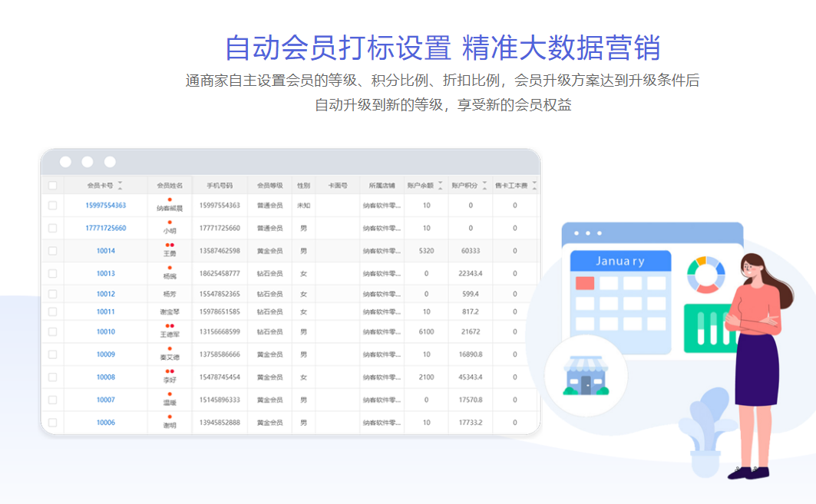816x504 pixels.
Task: Click the orange status dot beside 王勇
Action: coord(168,243)
